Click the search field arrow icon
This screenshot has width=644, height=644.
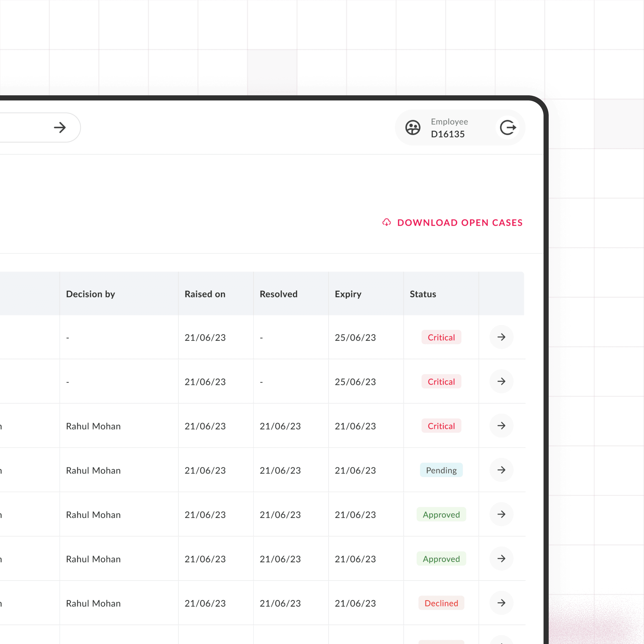pyautogui.click(x=60, y=128)
